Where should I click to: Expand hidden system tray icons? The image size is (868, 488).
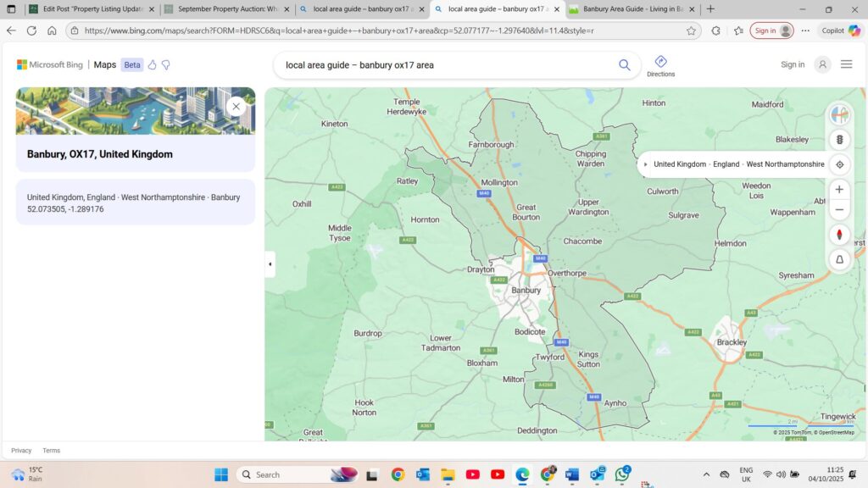pyautogui.click(x=705, y=474)
